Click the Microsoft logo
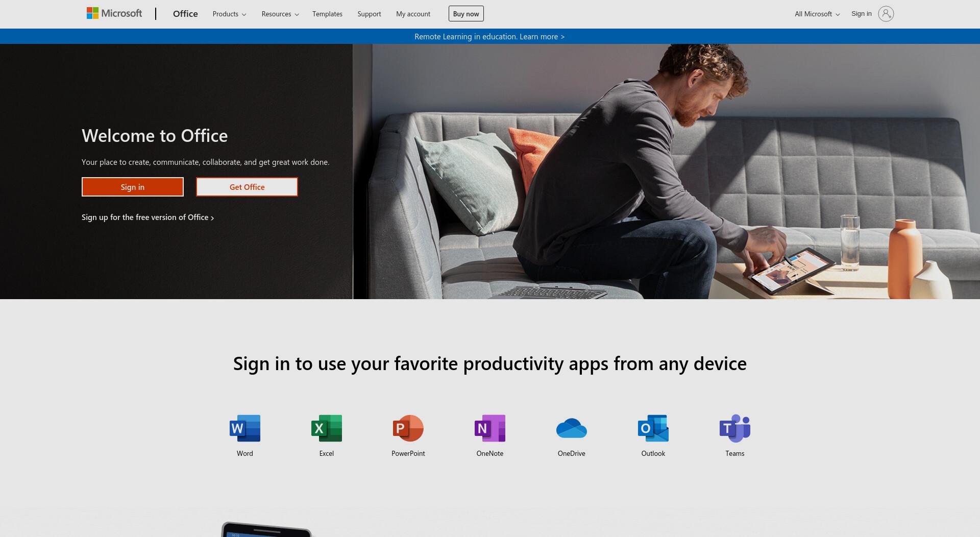This screenshot has height=537, width=980. point(114,13)
